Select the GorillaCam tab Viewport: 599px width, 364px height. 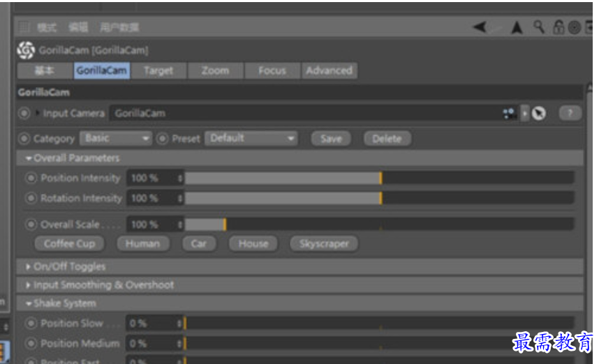102,70
